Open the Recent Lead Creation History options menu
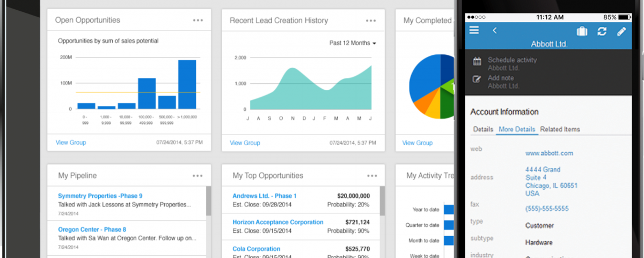The width and height of the screenshot is (644, 258). point(371,20)
